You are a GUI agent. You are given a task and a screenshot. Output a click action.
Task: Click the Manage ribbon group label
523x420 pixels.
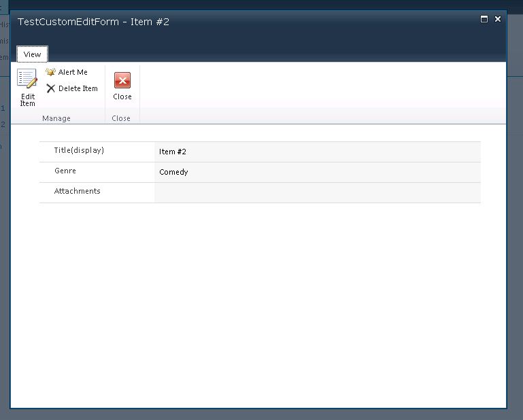(x=56, y=118)
